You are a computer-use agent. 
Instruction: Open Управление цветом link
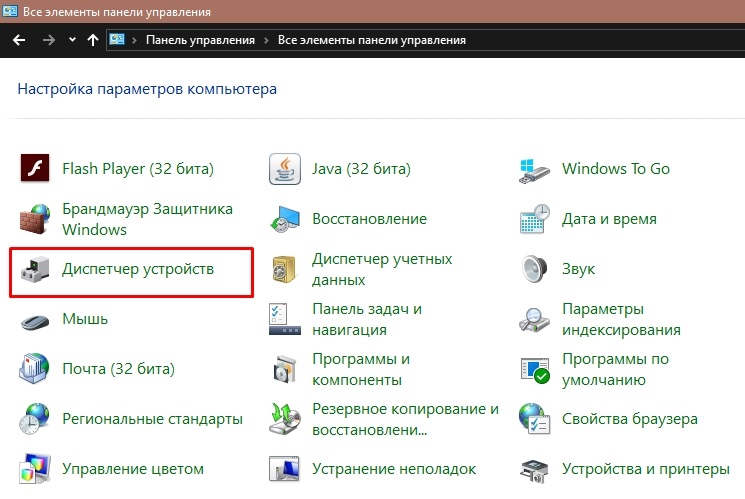tap(133, 469)
